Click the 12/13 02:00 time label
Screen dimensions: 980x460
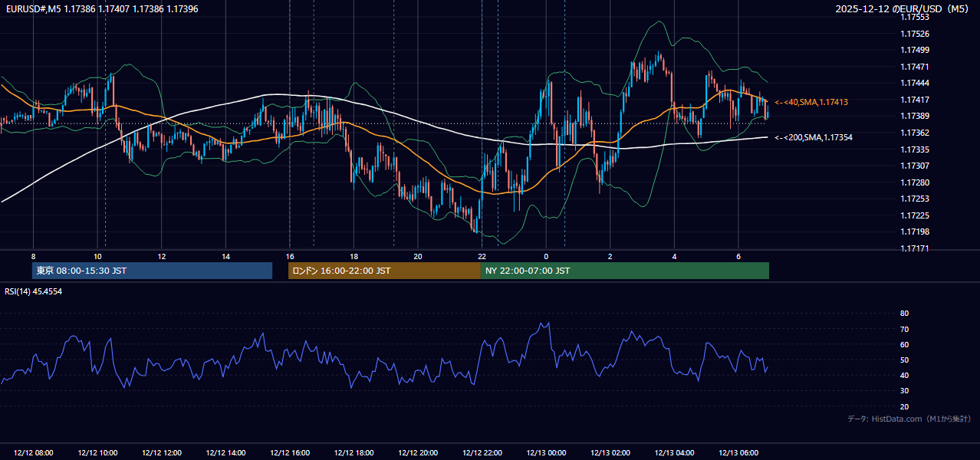[x=610, y=453]
